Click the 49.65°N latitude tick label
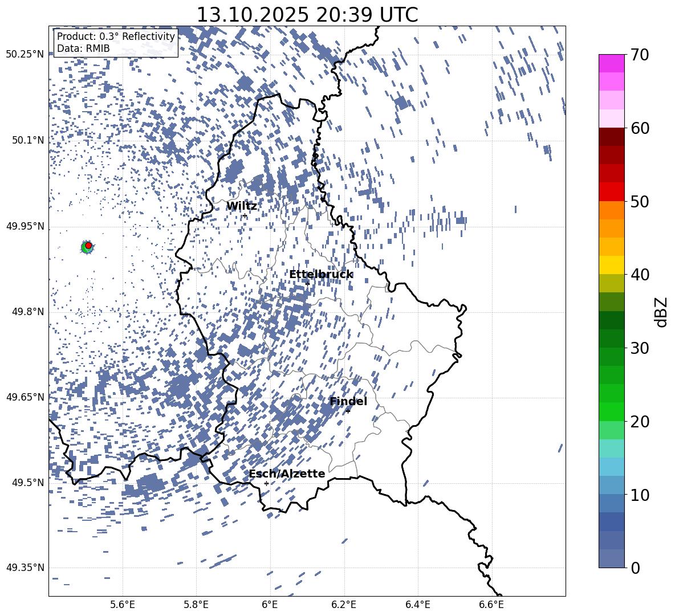Image resolution: width=675 pixels, height=616 pixels. click(x=25, y=397)
